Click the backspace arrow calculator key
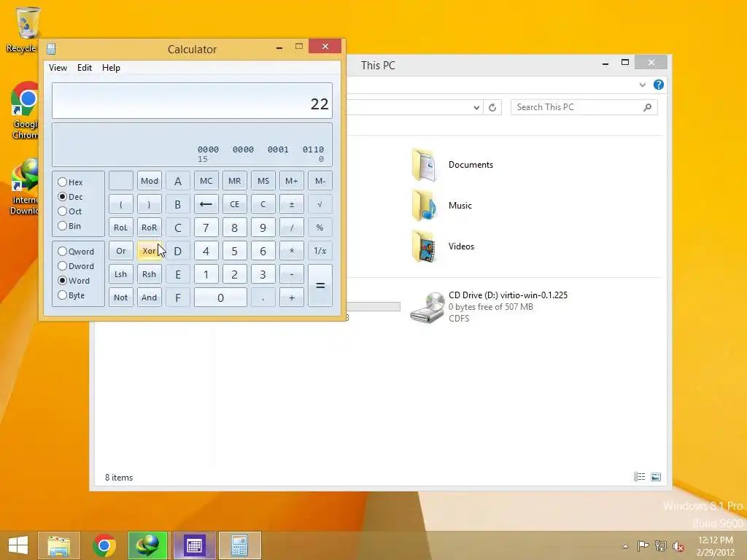The width and height of the screenshot is (747, 560). (206, 204)
